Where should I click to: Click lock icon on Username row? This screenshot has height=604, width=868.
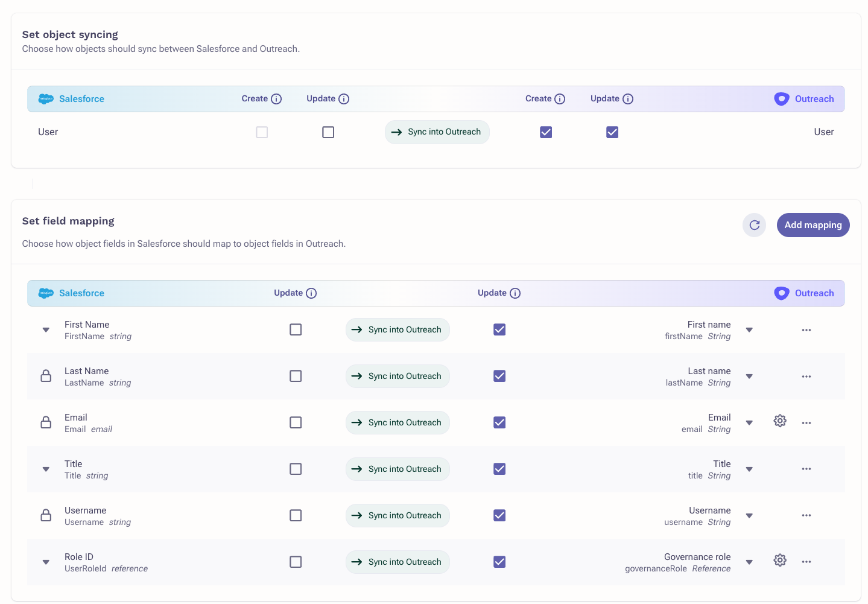46,515
